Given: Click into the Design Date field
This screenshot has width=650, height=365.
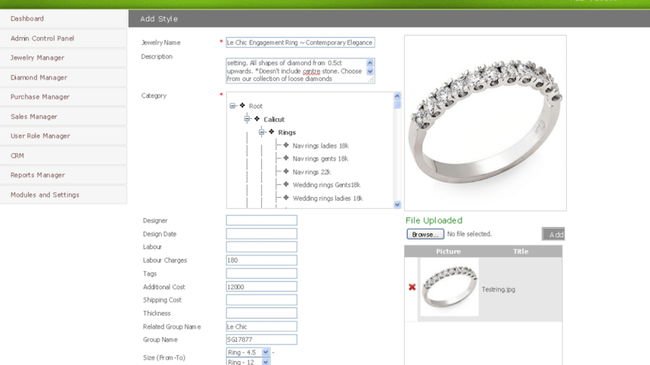Looking at the screenshot, I should (262, 234).
